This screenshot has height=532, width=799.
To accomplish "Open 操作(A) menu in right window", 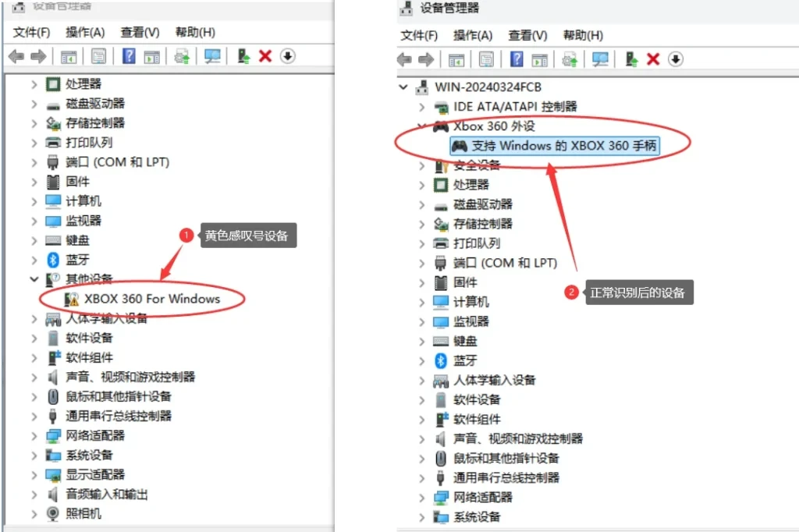I will 473,36.
